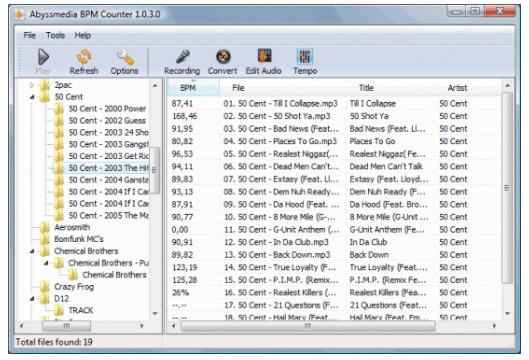529x360 pixels.
Task: Open the File menu
Action: click(x=29, y=35)
